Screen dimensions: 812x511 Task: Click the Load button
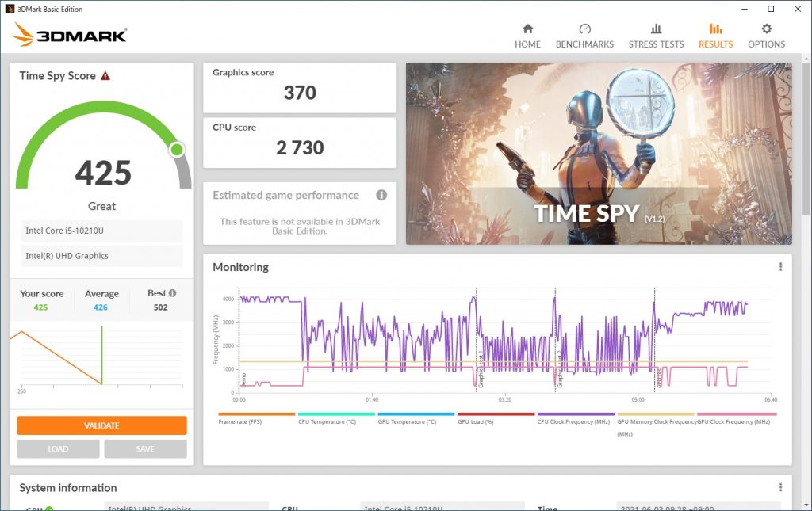click(58, 449)
